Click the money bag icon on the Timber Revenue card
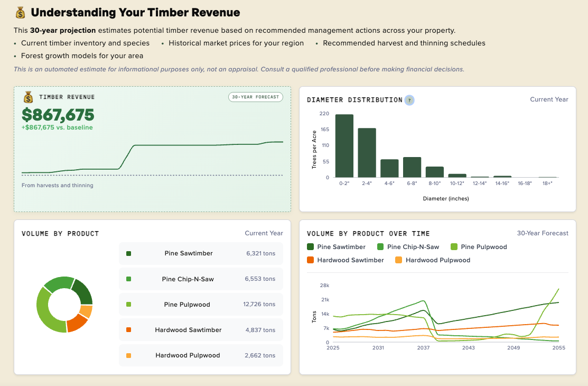588x386 pixels. coord(26,97)
